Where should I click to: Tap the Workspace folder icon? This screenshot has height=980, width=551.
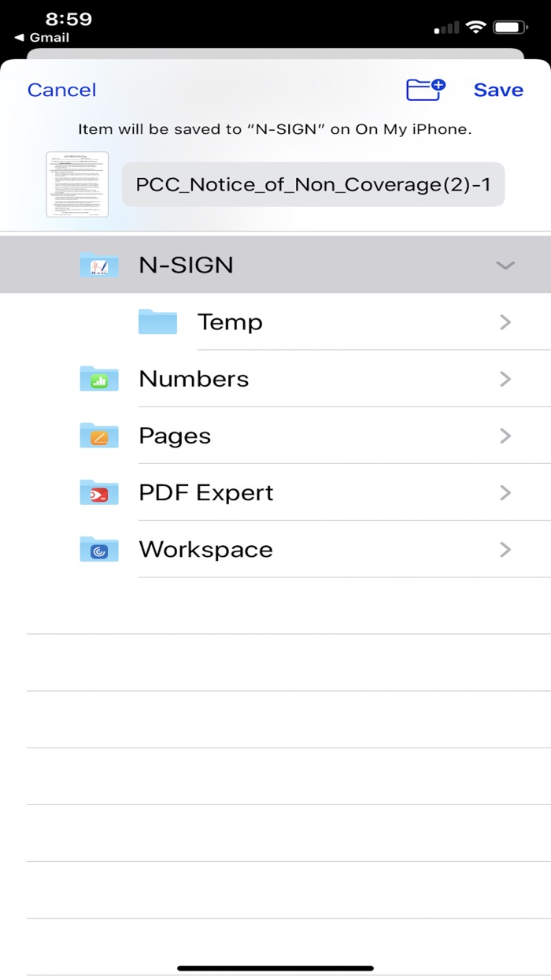(x=99, y=550)
